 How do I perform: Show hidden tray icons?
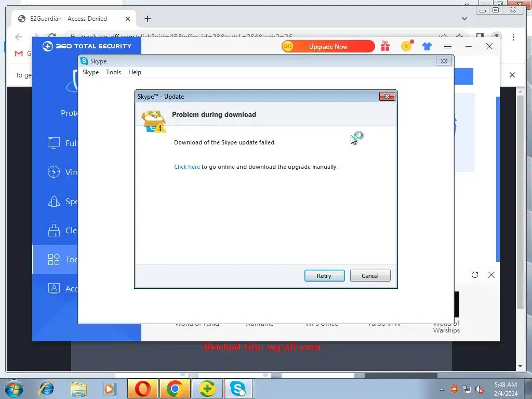point(442,389)
